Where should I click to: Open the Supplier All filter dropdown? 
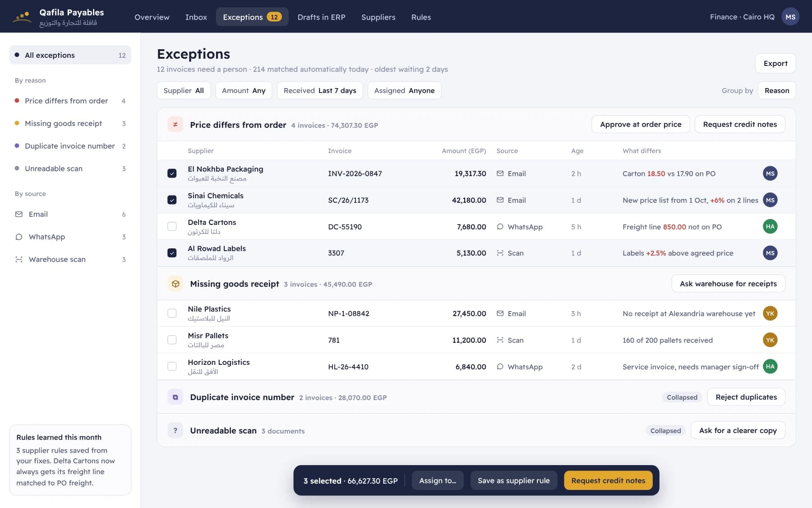pos(184,90)
